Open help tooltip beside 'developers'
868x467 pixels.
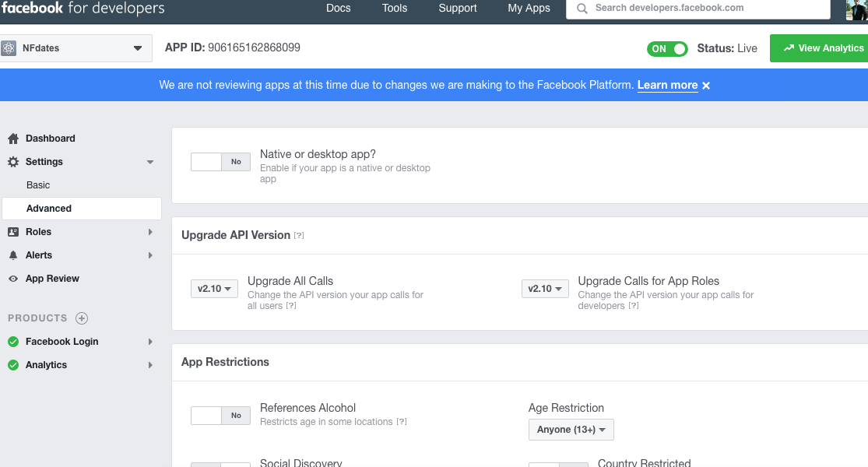[633, 305]
